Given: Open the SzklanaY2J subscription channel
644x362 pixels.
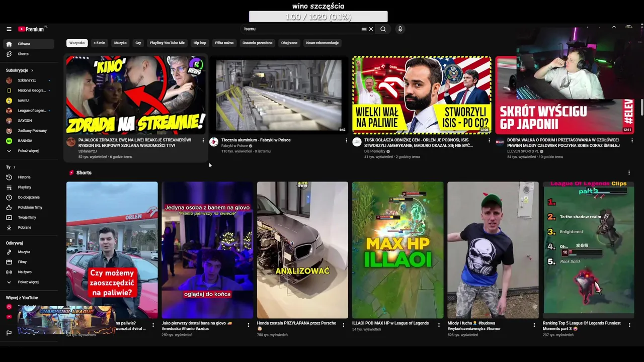Looking at the screenshot, I should 29,80.
